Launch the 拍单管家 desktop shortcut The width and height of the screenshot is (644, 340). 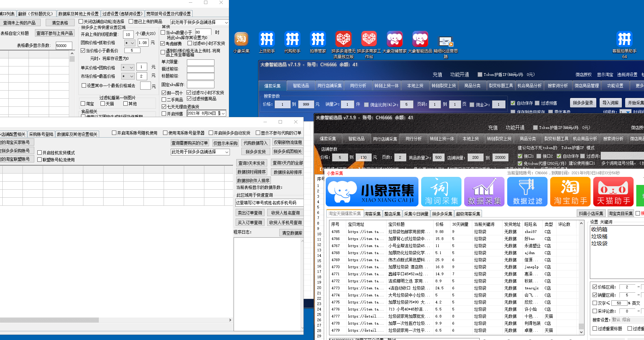click(x=318, y=42)
